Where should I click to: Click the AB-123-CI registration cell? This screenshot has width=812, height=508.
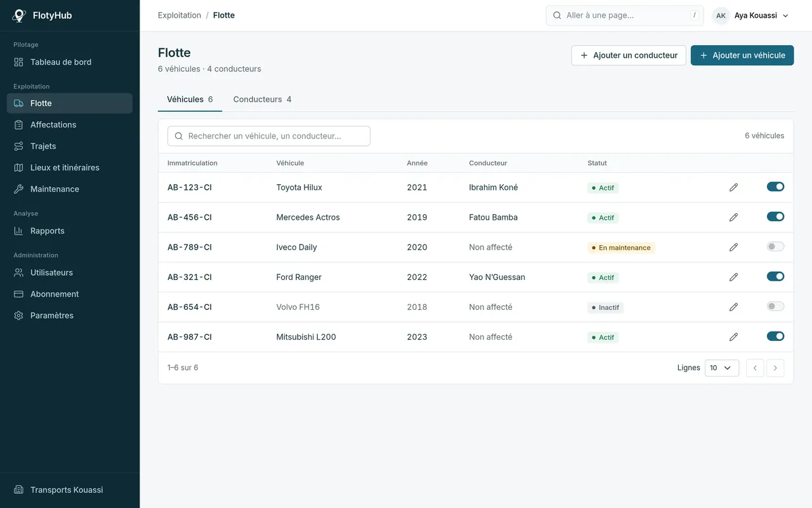pos(190,187)
